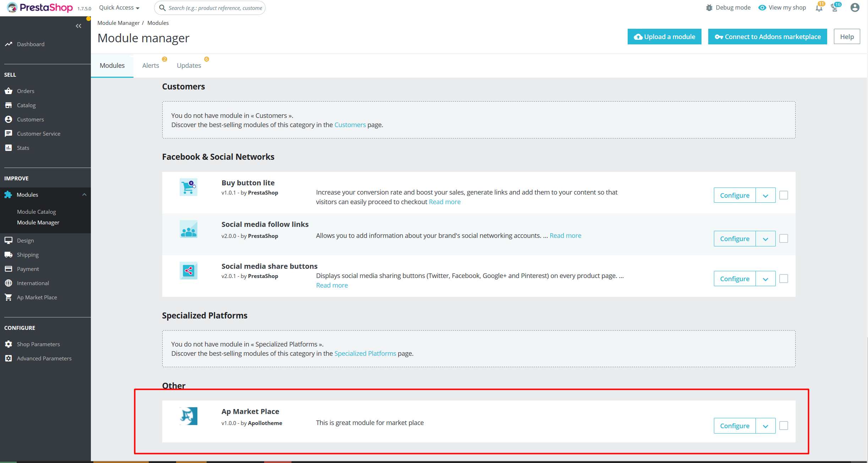Open notifications bell icon
Viewport: 868px width, 463px height.
[x=819, y=8]
